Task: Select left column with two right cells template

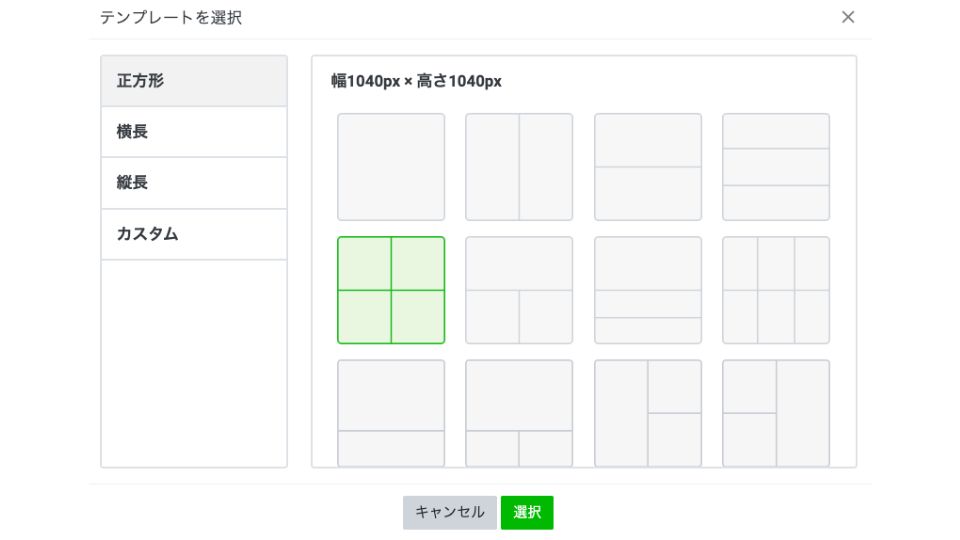Action: click(x=648, y=413)
